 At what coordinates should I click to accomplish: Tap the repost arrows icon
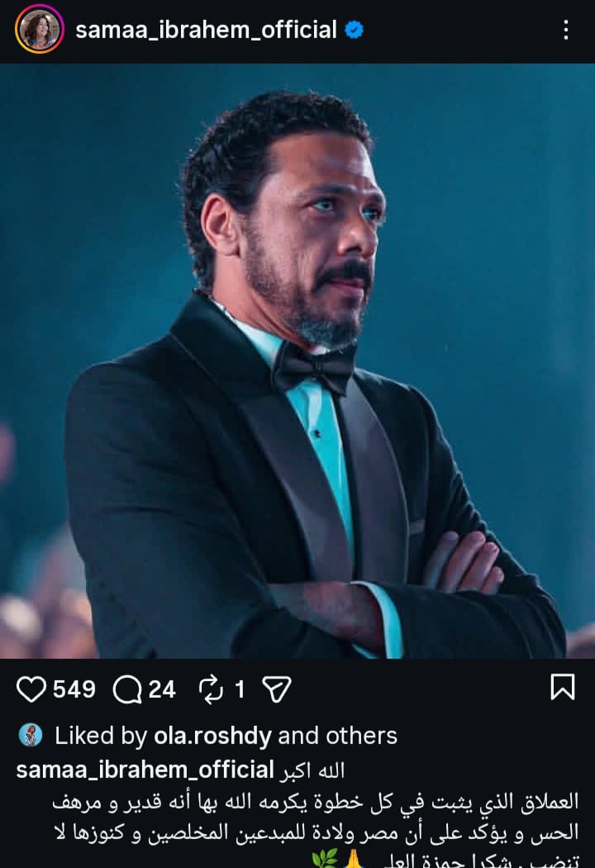[x=211, y=689]
